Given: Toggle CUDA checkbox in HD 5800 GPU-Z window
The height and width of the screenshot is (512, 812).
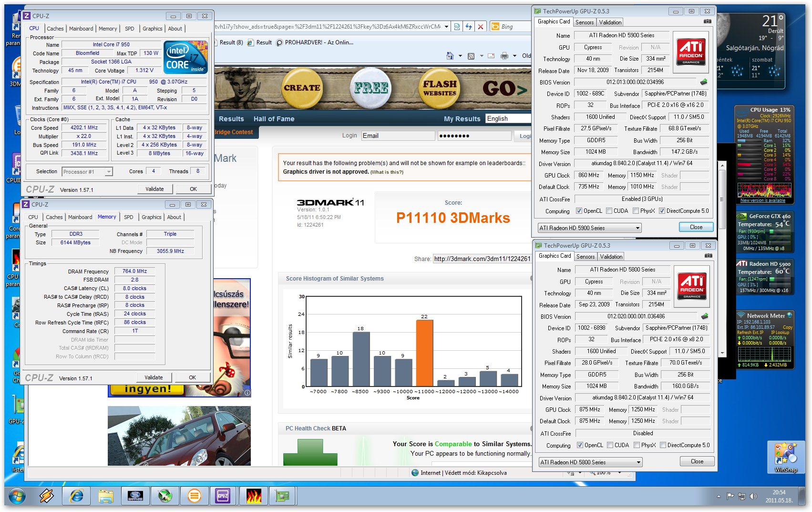Looking at the screenshot, I should [610, 445].
